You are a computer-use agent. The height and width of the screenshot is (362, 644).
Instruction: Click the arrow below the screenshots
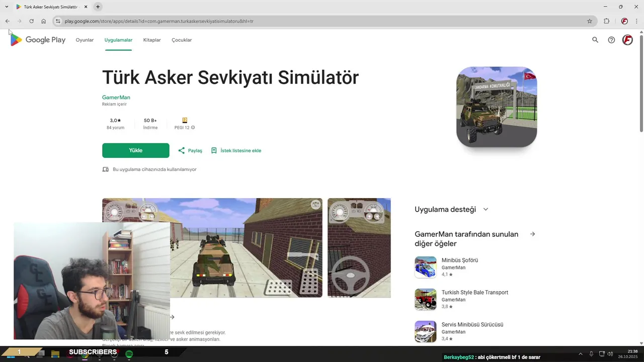click(172, 317)
